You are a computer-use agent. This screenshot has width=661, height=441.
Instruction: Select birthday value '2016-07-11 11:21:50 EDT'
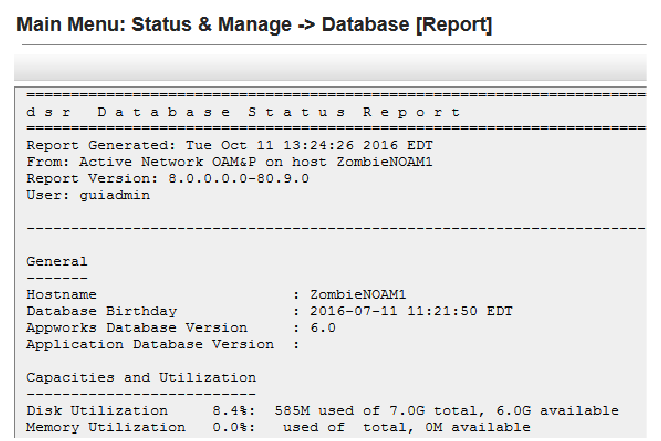[411, 311]
